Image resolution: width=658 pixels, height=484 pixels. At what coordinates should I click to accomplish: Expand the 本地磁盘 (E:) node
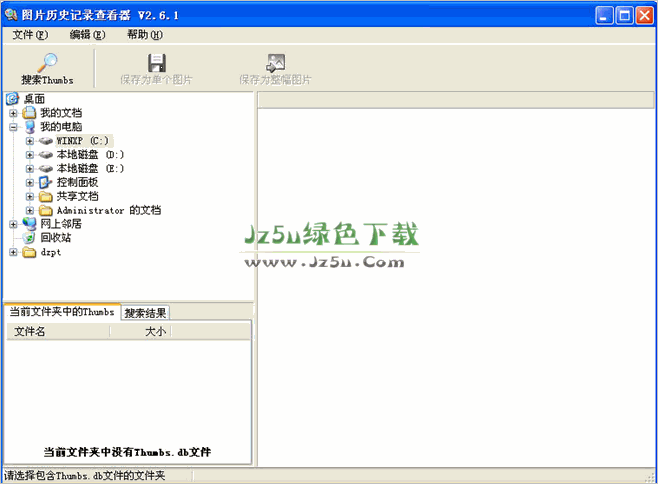30,169
